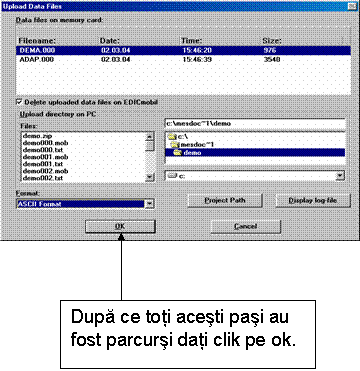This screenshot has height=371, width=360.
Task: Click the Project Path button
Action: click(x=225, y=201)
